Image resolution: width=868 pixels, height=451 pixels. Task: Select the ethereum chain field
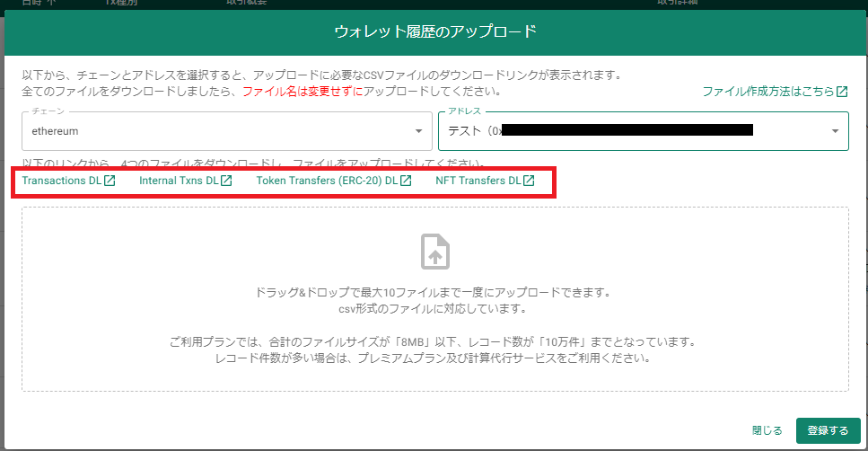point(227,131)
